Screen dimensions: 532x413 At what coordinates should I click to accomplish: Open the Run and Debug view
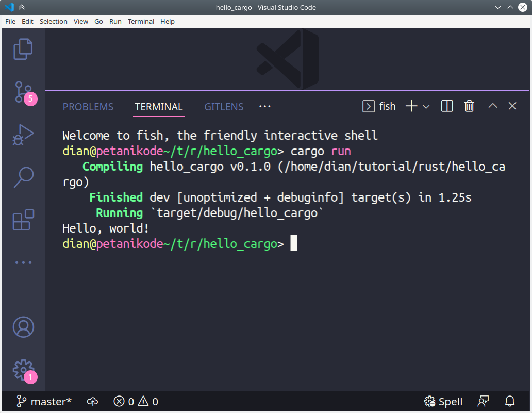click(x=23, y=135)
